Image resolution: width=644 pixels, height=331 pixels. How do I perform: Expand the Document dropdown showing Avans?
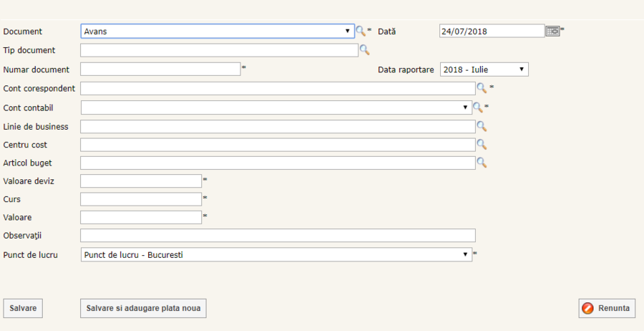[x=218, y=32]
